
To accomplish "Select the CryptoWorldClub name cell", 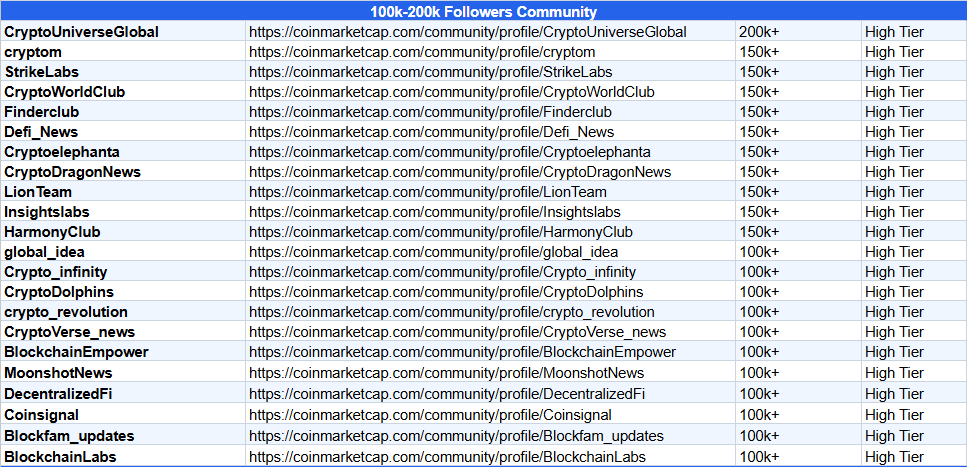I will pyautogui.click(x=123, y=92).
